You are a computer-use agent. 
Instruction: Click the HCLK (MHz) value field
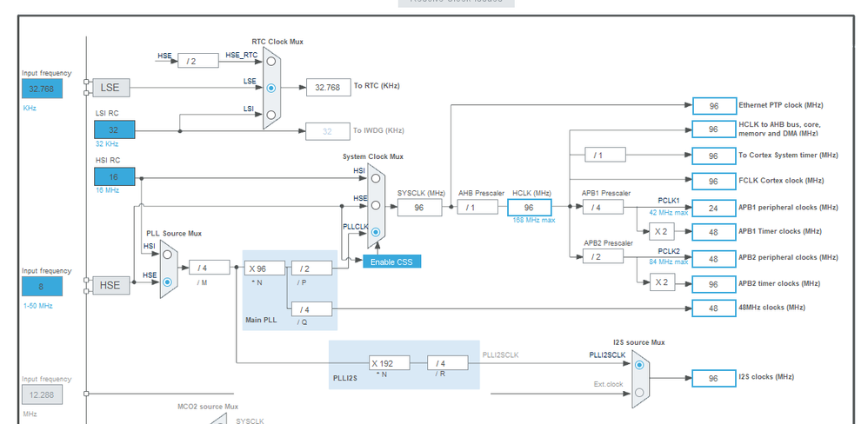point(529,208)
